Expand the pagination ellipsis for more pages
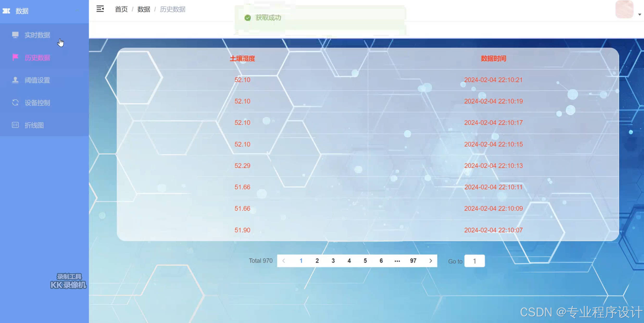 [397, 261]
